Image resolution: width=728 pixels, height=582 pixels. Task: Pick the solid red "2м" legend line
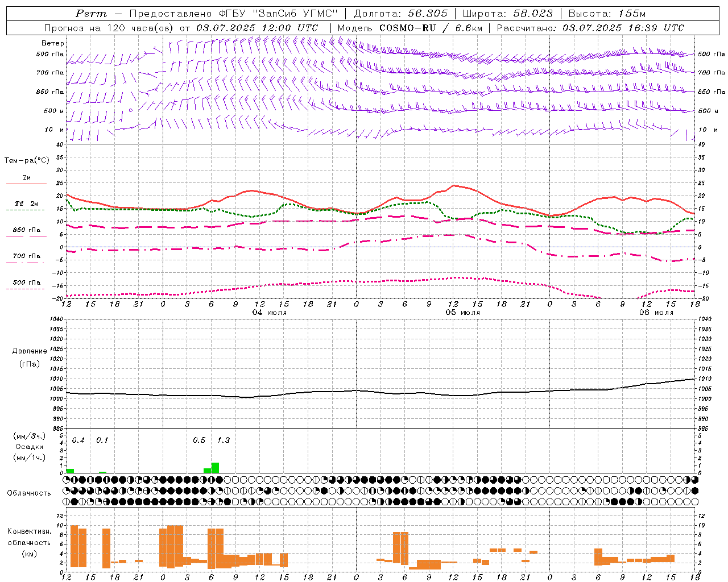pyautogui.click(x=26, y=184)
